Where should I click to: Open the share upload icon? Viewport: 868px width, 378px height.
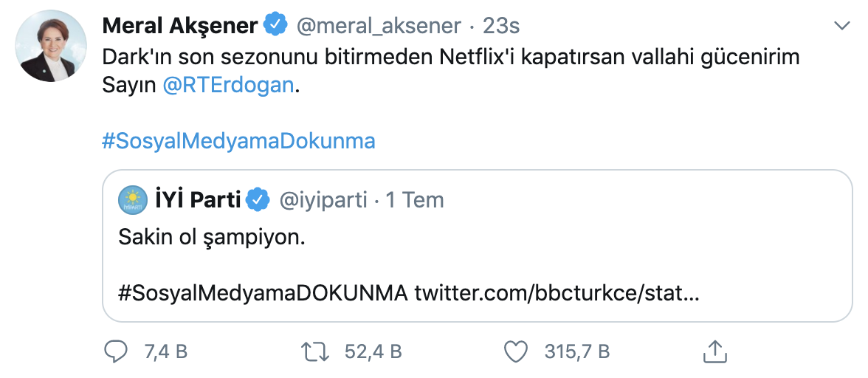coord(713,351)
